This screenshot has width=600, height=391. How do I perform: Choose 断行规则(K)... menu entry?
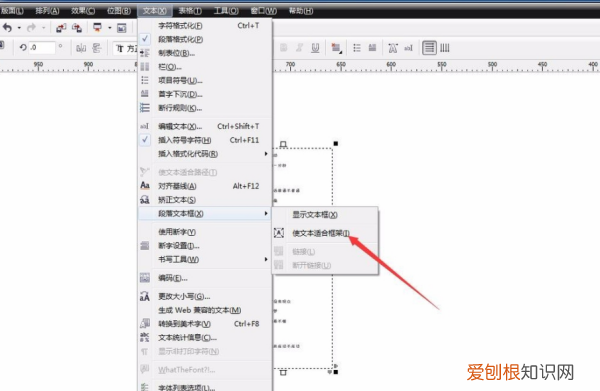point(205,108)
